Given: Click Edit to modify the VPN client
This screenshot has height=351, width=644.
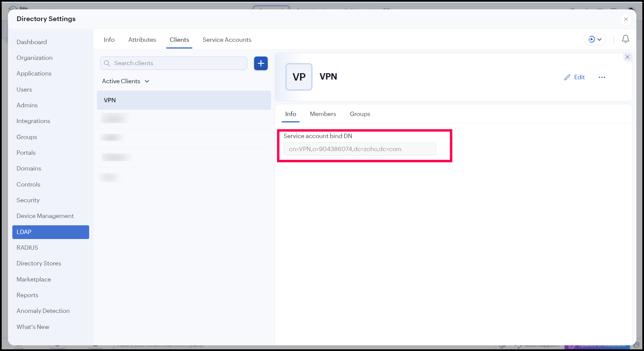Looking at the screenshot, I should 575,77.
